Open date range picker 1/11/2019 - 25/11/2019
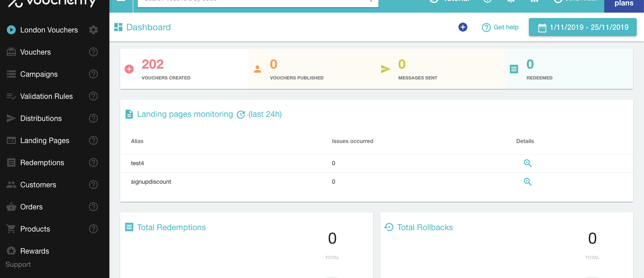The image size is (644, 278). tap(583, 27)
